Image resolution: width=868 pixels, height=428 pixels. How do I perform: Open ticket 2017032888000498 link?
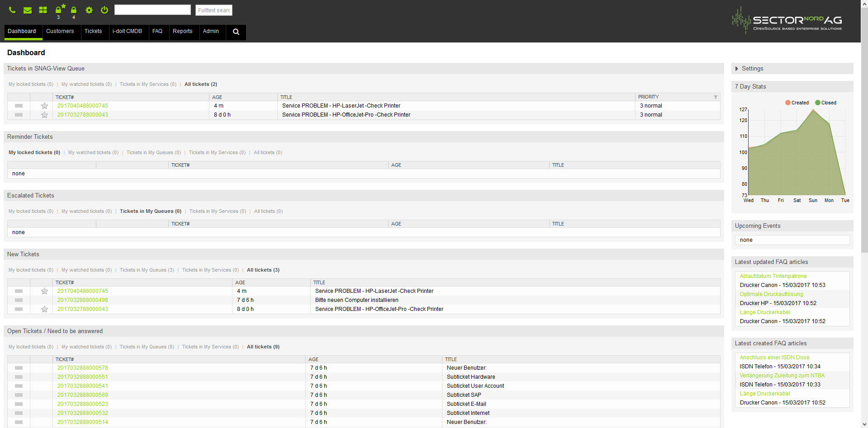click(x=83, y=300)
